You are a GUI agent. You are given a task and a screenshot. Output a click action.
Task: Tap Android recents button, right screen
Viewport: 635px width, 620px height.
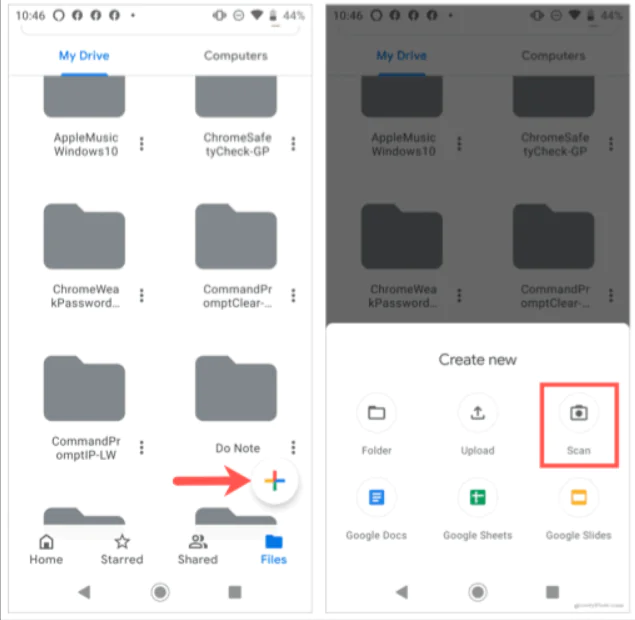click(552, 592)
